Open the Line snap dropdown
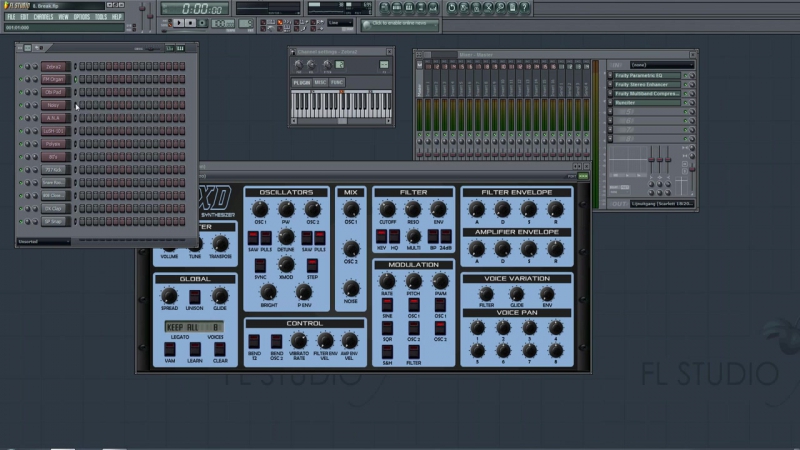This screenshot has width=800, height=450. pyautogui.click(x=340, y=22)
